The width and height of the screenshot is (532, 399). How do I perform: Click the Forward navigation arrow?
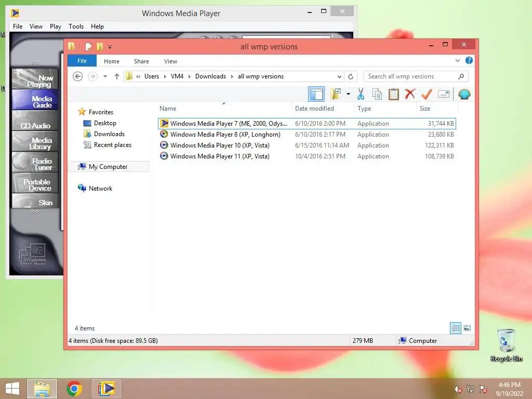[92, 76]
